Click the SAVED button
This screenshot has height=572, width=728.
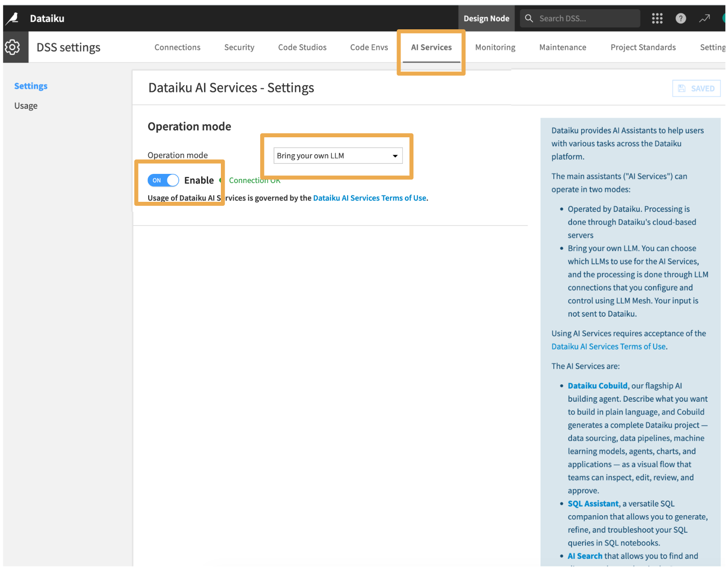coord(696,88)
